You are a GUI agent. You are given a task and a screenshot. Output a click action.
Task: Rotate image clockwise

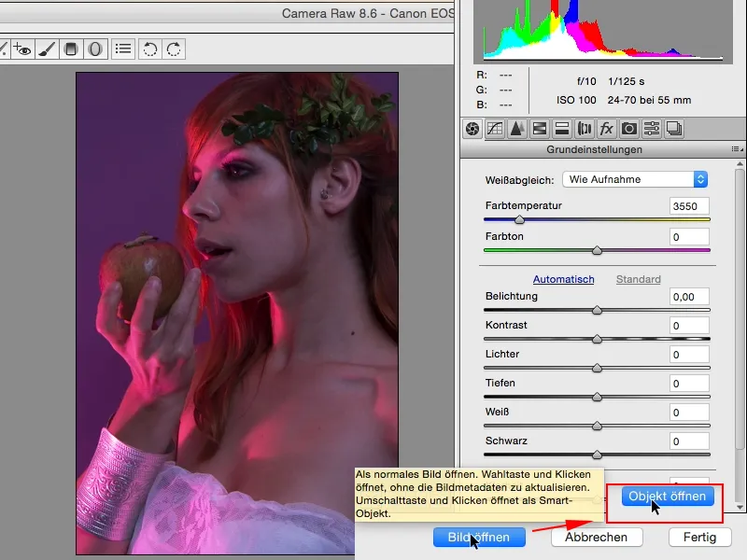pos(174,49)
